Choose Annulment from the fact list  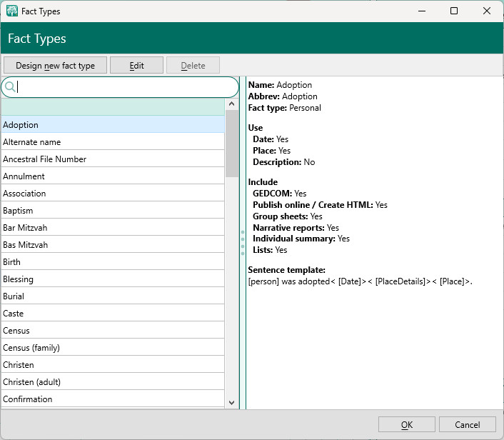[113, 176]
